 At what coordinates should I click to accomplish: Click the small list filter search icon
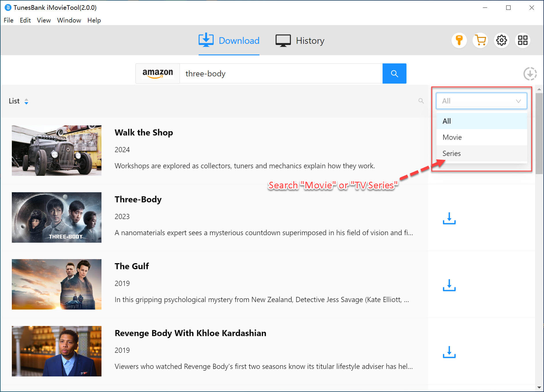tap(421, 101)
